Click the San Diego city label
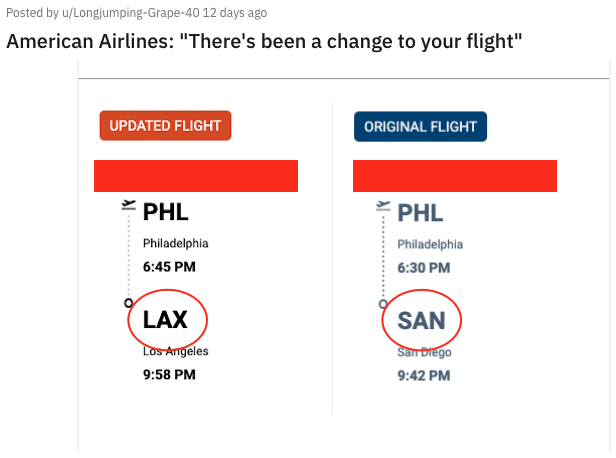This screenshot has width=616, height=458. pos(425,352)
